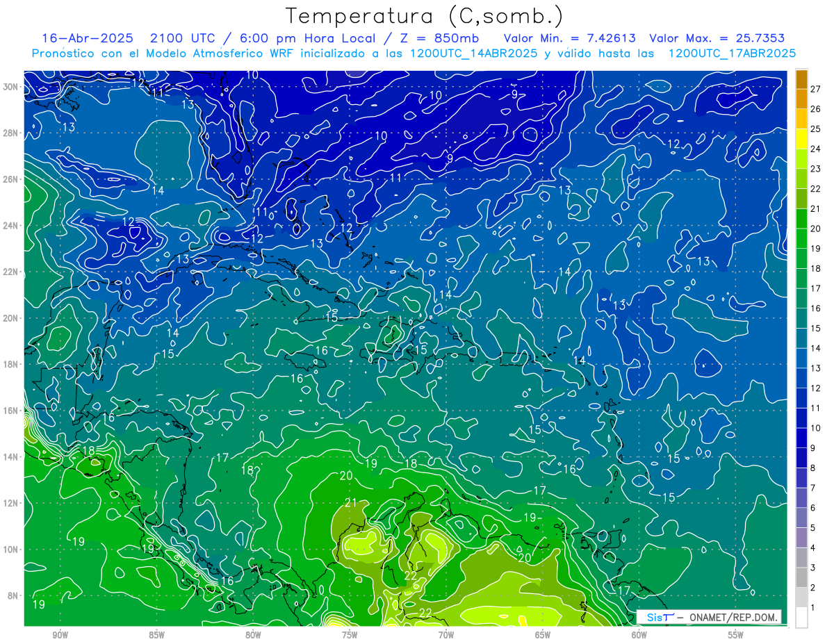Click the '24N' latitude axis label
The width and height of the screenshot is (834, 644).
[x=10, y=225]
